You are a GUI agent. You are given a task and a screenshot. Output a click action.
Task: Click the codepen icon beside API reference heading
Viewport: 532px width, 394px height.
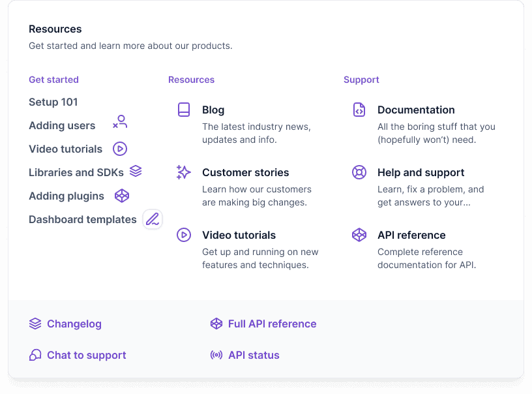click(359, 235)
